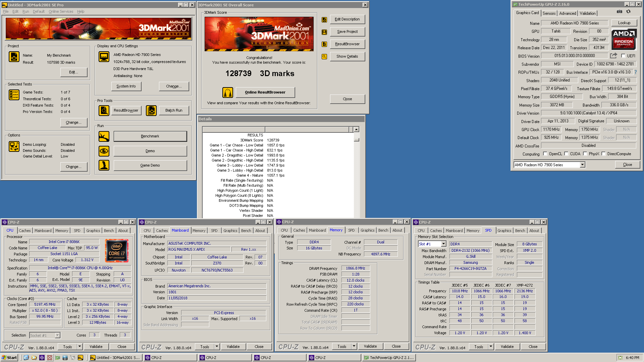The image size is (644, 362).
Task: Click the GPU-Z screenshot camera icon
Action: [x=619, y=12]
